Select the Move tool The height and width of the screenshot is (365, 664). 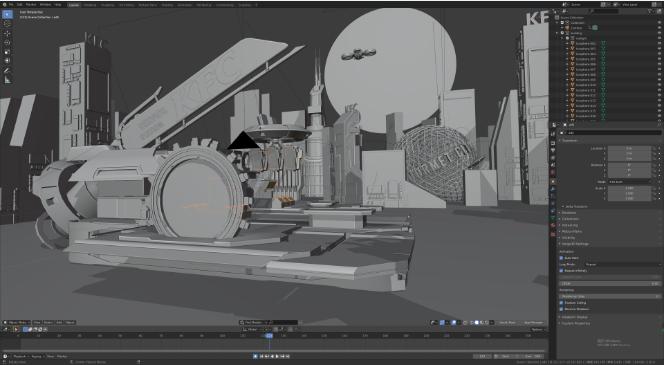[7, 33]
